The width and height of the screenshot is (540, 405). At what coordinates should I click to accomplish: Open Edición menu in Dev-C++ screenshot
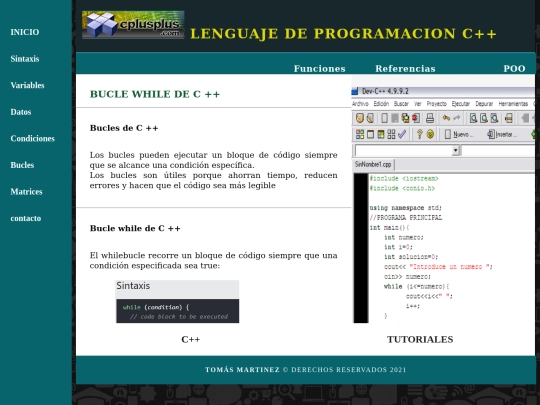point(381,104)
